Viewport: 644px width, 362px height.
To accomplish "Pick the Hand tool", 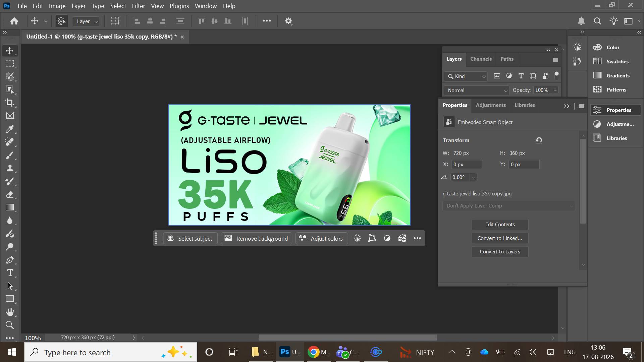I will click(x=10, y=312).
